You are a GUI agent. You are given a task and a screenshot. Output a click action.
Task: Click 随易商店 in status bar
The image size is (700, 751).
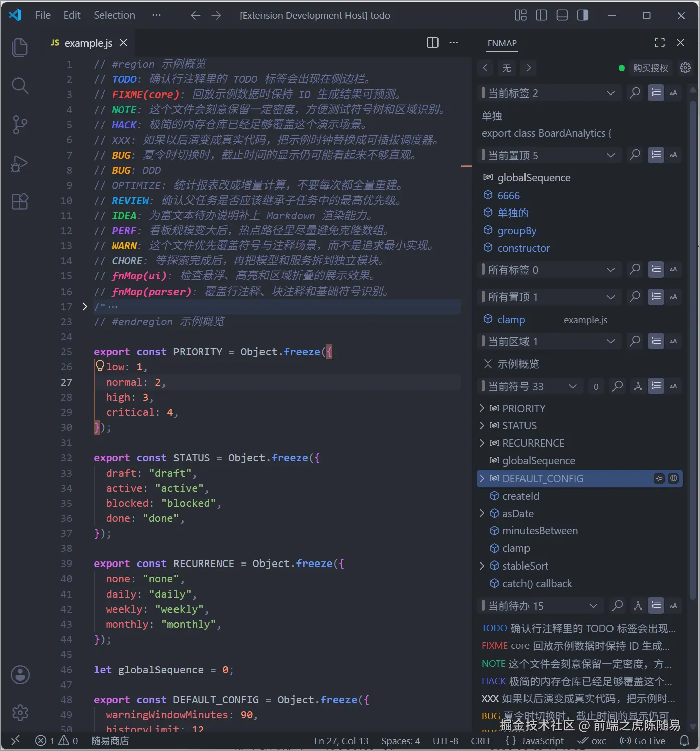(110, 741)
